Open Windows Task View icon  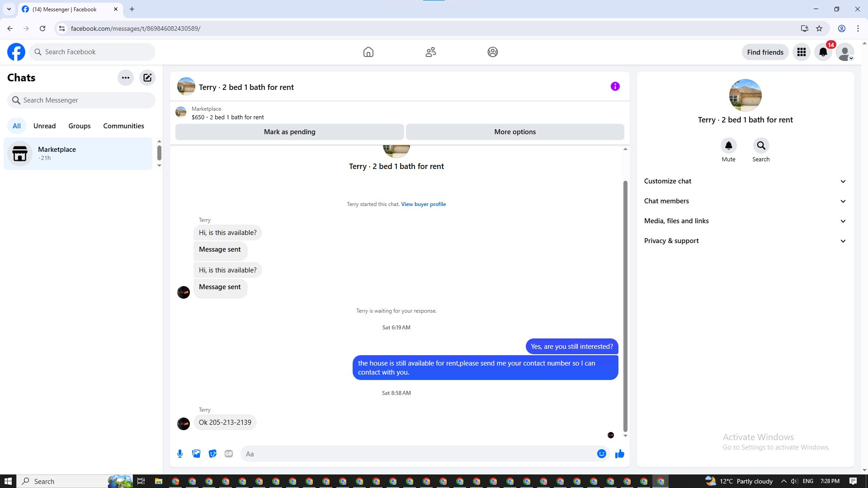pos(141,481)
